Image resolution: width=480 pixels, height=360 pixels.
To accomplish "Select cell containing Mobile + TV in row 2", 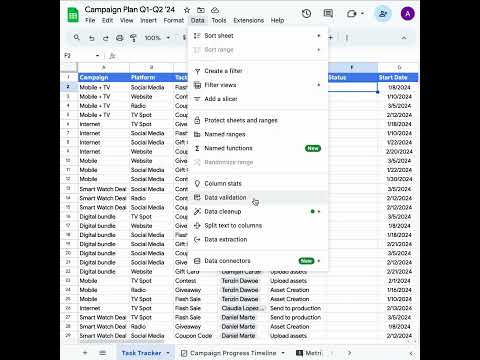I will pos(104,87).
